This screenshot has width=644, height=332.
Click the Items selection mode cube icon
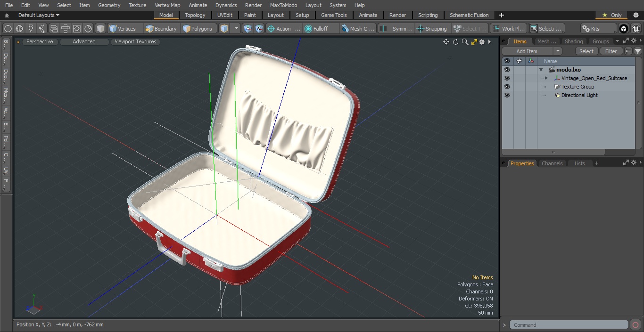(x=224, y=29)
